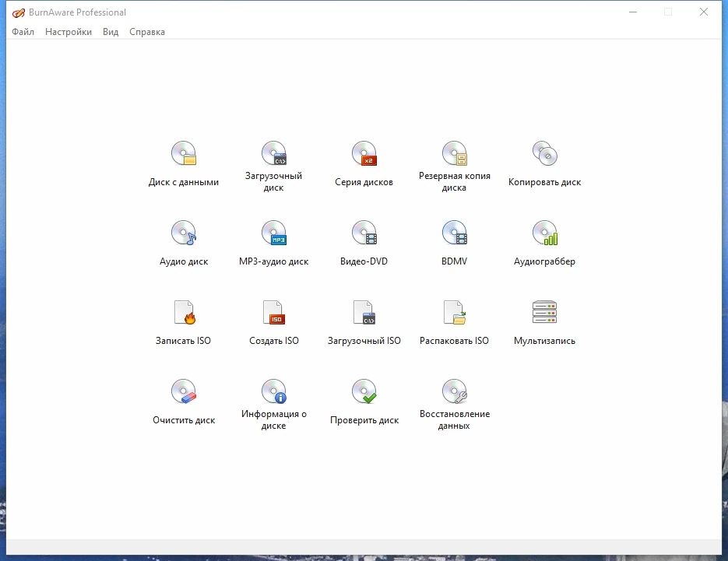728x561 pixels.
Task: Launch the Аудиограббер icon
Action: coord(544,233)
